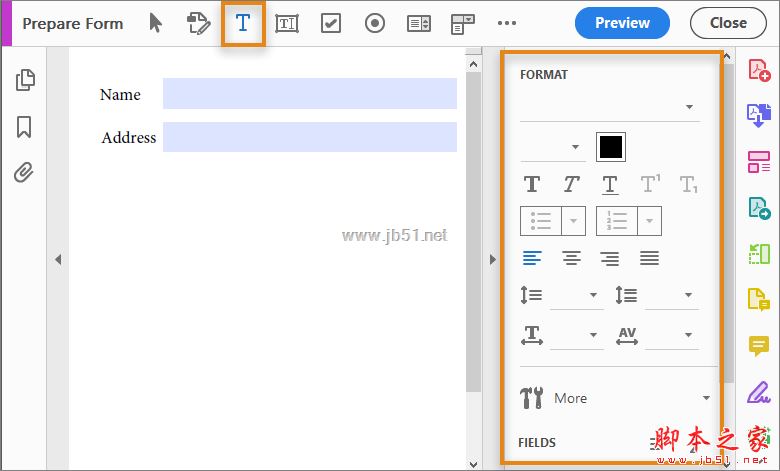
Task: Click the Name form field
Action: point(310,94)
